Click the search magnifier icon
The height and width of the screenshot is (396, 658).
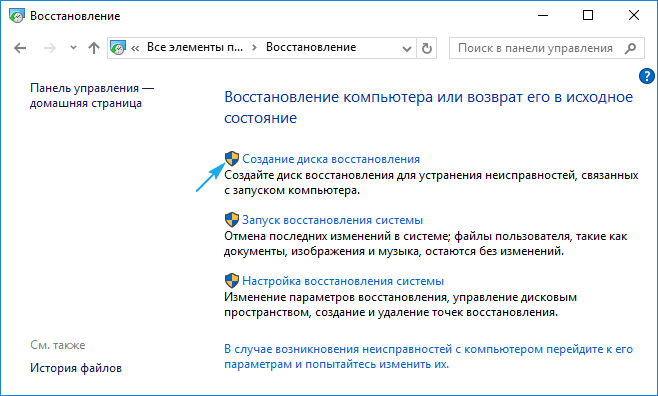(x=630, y=48)
